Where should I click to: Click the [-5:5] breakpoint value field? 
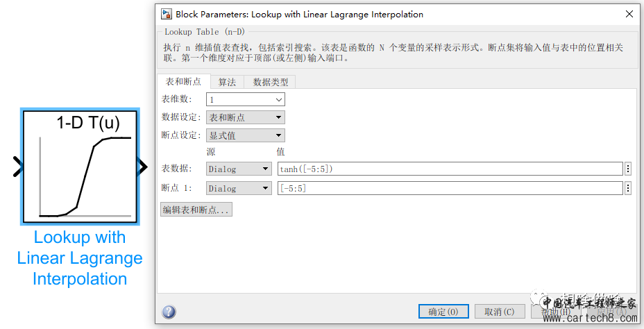(450, 188)
